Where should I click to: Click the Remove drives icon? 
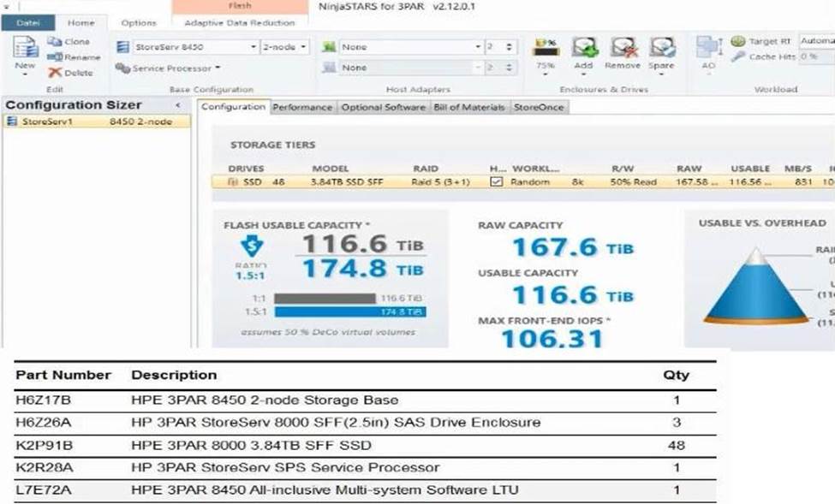tap(623, 48)
